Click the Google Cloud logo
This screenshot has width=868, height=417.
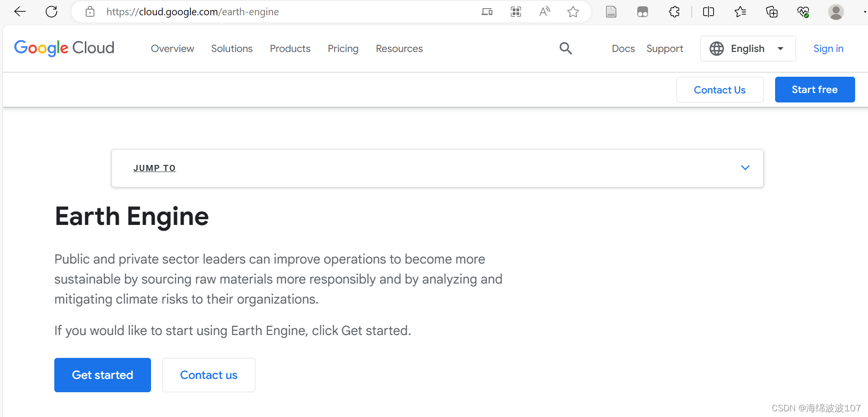tap(64, 48)
